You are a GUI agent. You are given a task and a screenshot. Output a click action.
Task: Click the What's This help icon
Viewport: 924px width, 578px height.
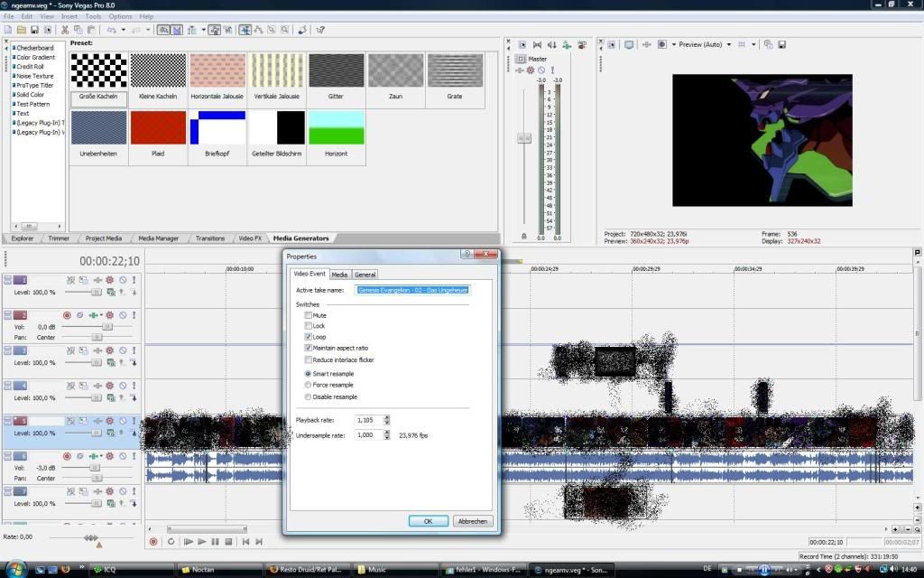tap(320, 30)
